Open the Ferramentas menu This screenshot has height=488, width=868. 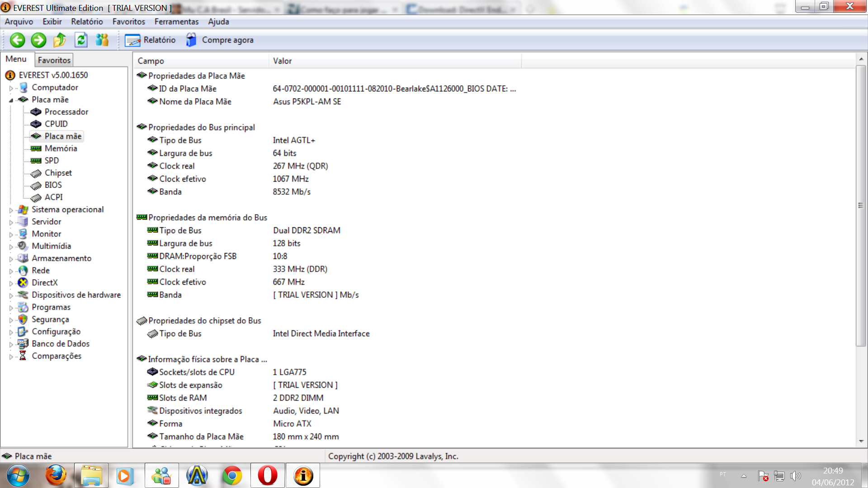176,22
